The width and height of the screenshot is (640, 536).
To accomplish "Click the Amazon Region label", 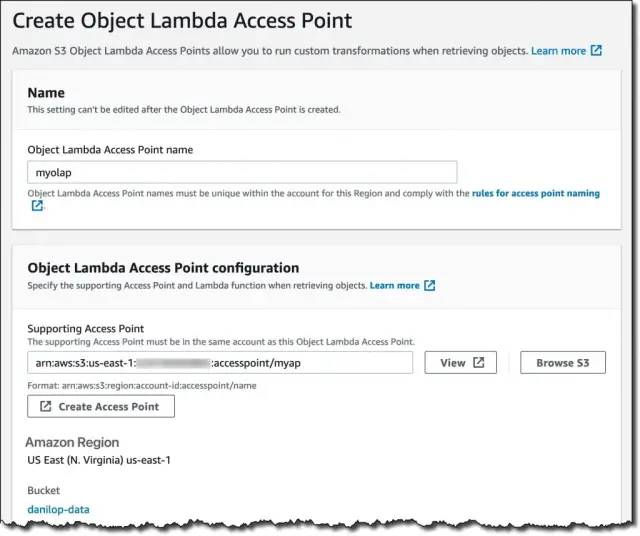I will pyautogui.click(x=72, y=442).
